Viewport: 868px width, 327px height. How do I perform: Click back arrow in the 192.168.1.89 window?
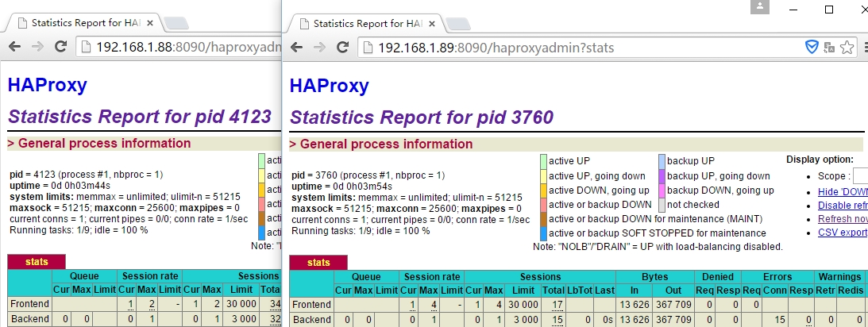297,48
